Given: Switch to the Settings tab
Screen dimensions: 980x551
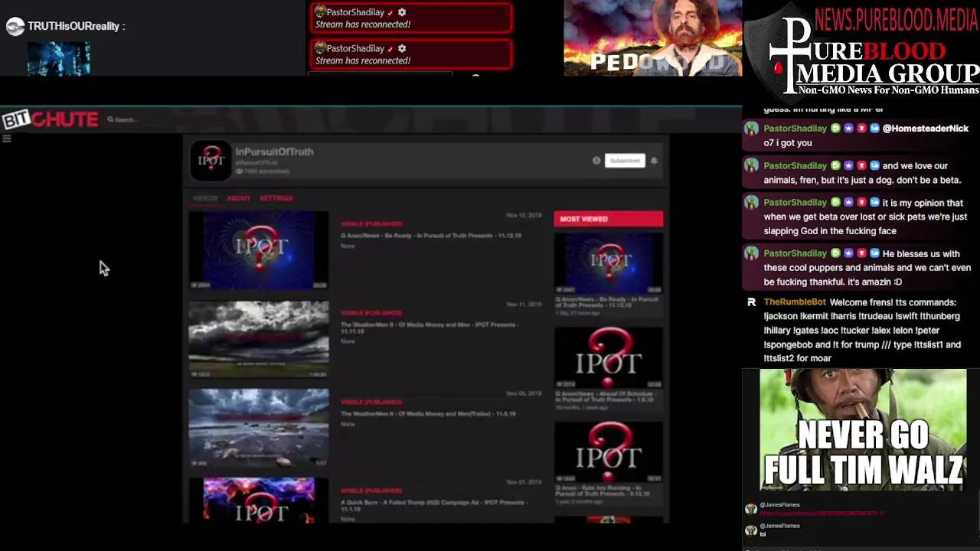Looking at the screenshot, I should click(x=276, y=198).
